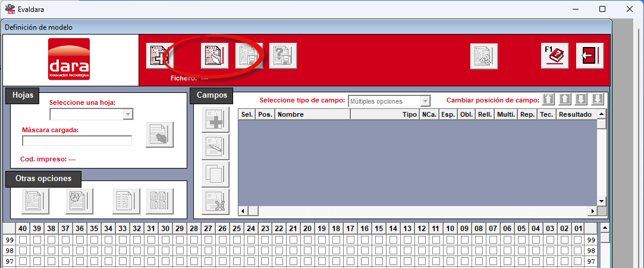
Task: Click the Obl. column header
Action: [x=466, y=114]
